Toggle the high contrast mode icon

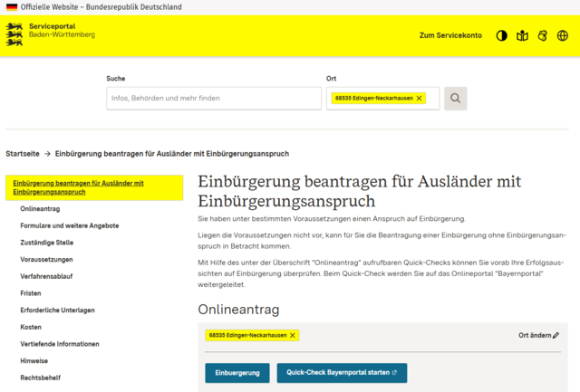pyautogui.click(x=501, y=35)
